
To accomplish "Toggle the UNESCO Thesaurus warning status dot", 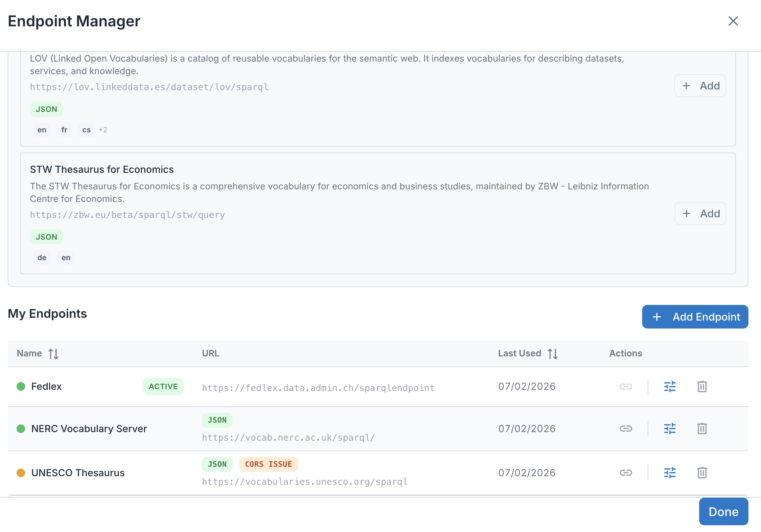I will [21, 473].
